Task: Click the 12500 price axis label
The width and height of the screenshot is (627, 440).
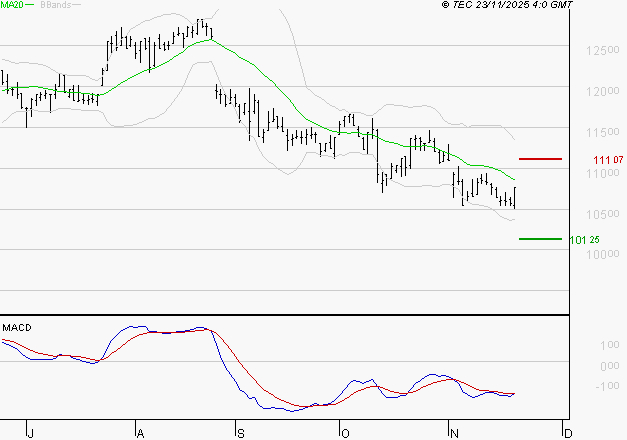Action: pyautogui.click(x=603, y=50)
